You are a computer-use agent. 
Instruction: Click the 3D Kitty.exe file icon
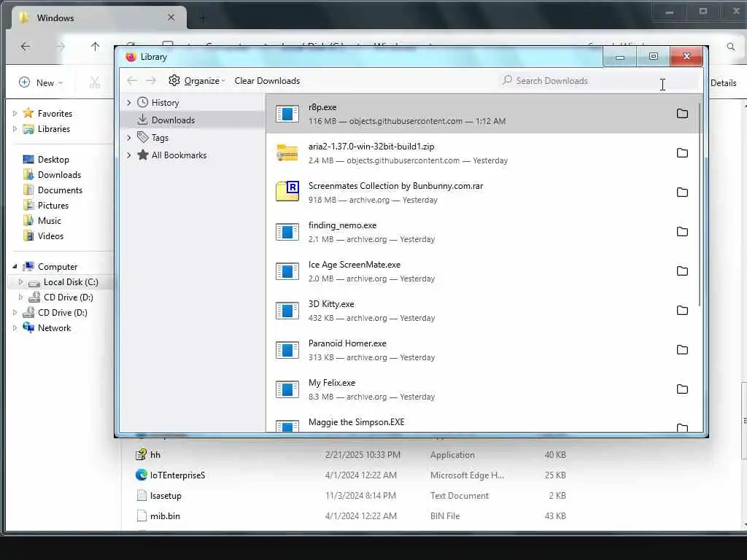click(287, 311)
